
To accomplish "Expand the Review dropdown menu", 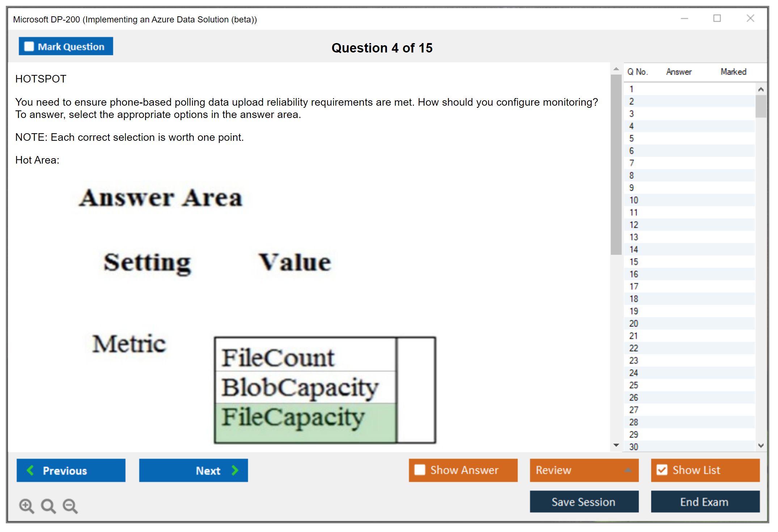I will [x=628, y=470].
